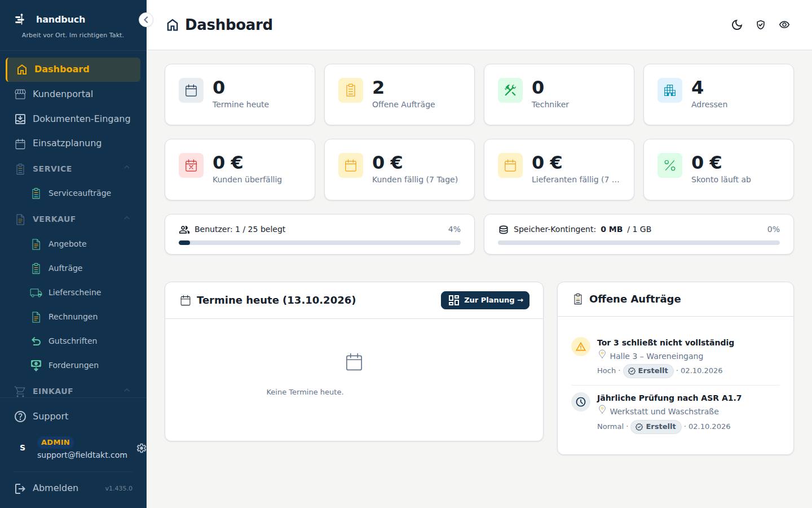Open Dokumenten-Eingang in the sidebar
Screen dimensions: 812x508
pos(73,119)
